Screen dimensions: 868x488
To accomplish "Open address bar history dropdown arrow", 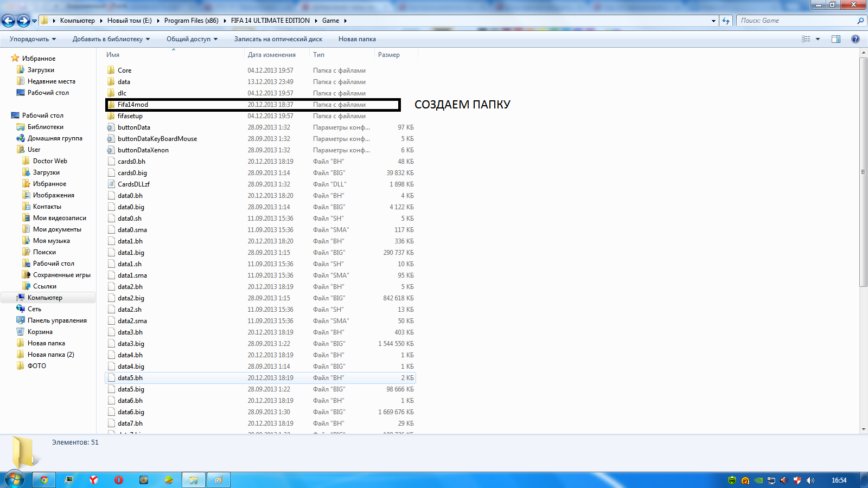I will coord(713,21).
